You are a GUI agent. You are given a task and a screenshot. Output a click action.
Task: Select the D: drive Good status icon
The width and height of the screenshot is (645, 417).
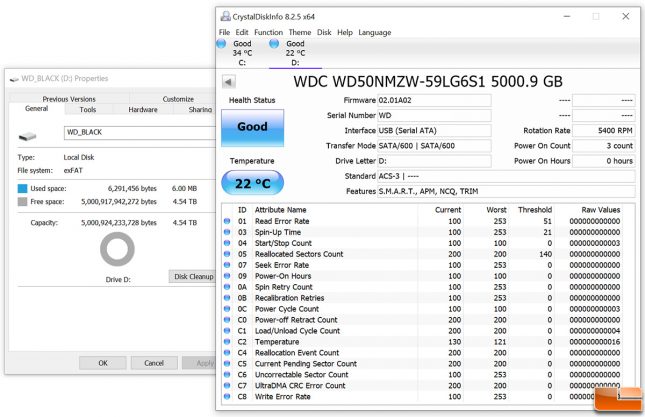point(274,43)
